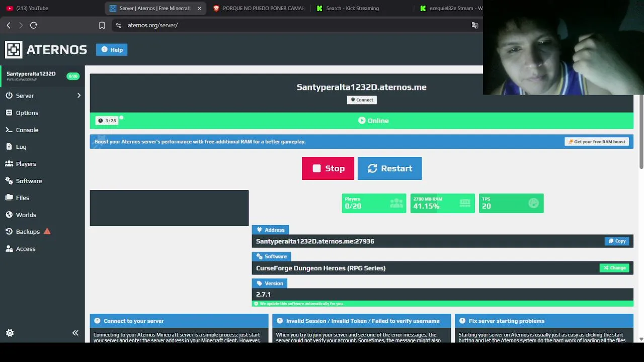Click the RAM 41.15% usage card
The height and width of the screenshot is (362, 644).
[442, 203]
